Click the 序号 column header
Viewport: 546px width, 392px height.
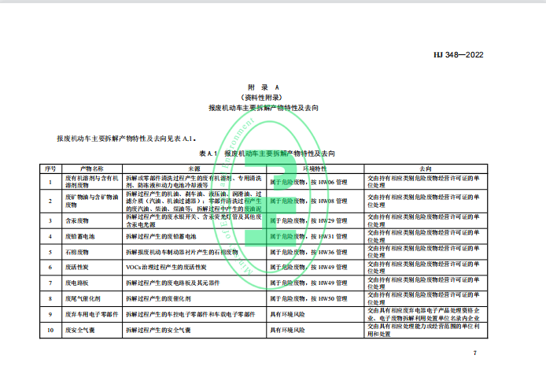[50, 168]
